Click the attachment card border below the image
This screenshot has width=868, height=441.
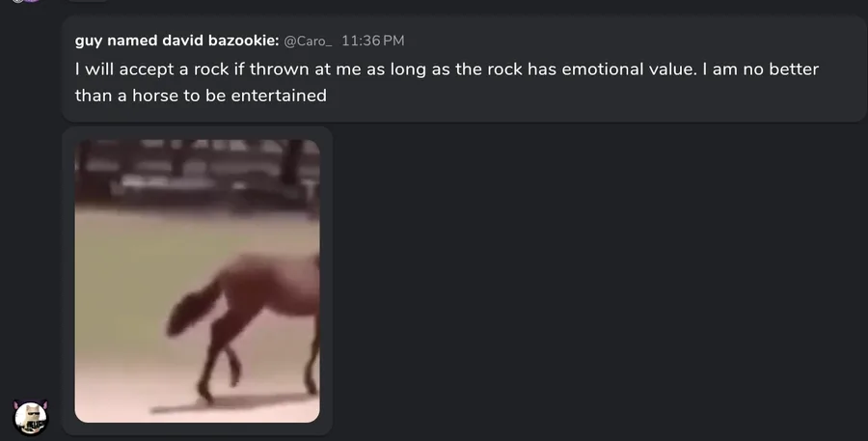[197, 428]
